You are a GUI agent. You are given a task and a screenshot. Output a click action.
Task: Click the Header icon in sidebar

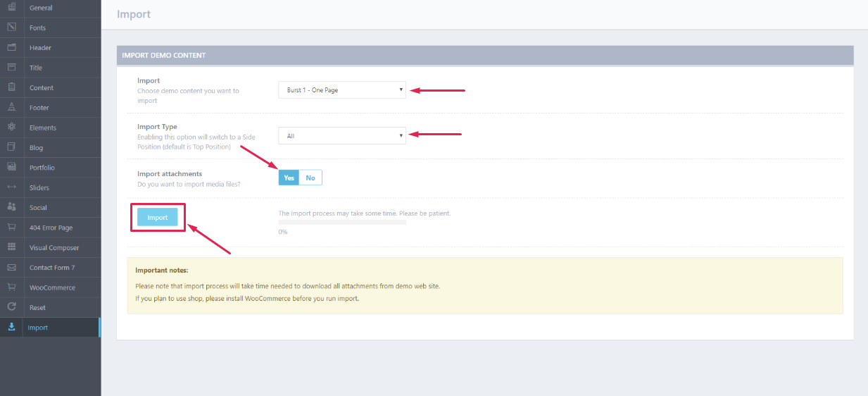click(11, 48)
